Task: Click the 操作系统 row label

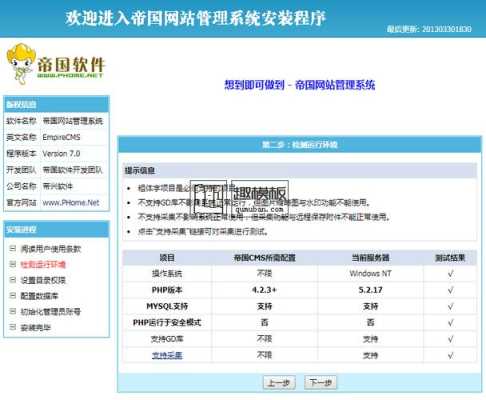Action: click(x=167, y=274)
